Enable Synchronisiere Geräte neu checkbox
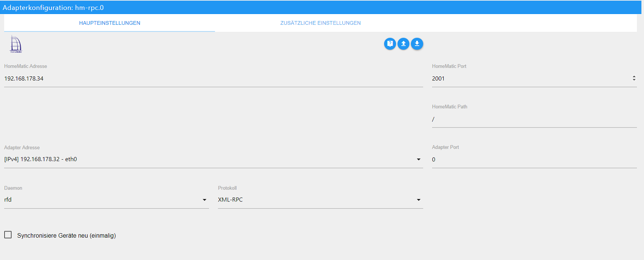644x260 pixels. coord(8,235)
